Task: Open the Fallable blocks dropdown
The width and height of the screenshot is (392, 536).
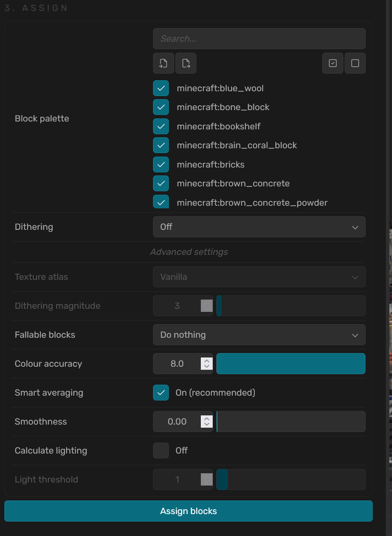Action: [259, 335]
